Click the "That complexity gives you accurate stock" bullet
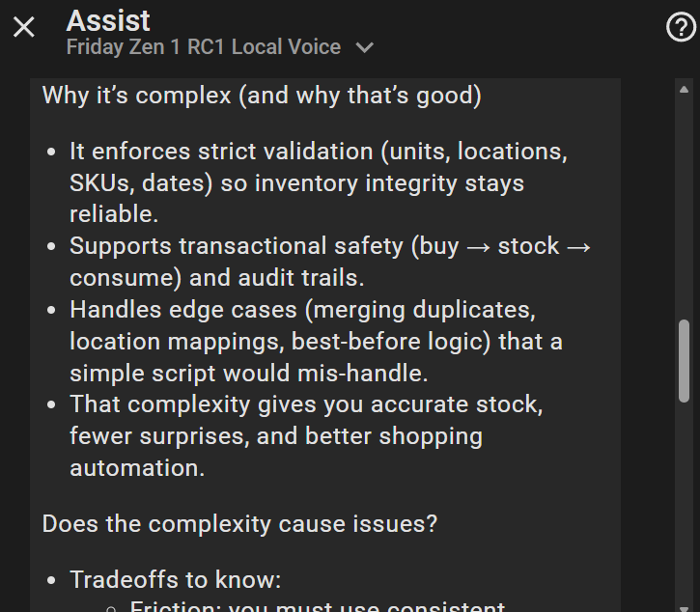The image size is (700, 612). coord(305,404)
